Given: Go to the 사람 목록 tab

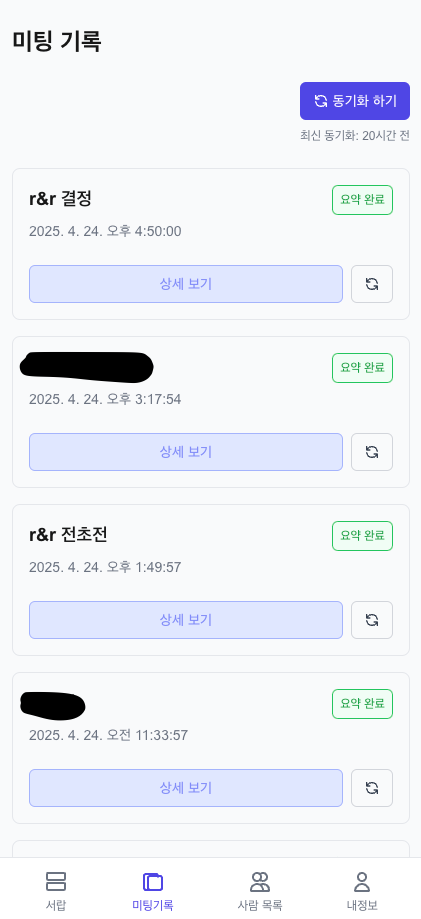Looking at the screenshot, I should click(260, 890).
